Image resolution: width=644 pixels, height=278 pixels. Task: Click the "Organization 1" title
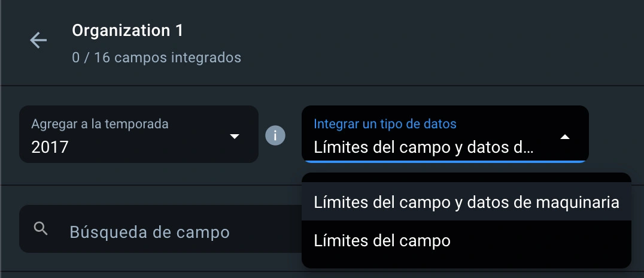pyautogui.click(x=127, y=30)
